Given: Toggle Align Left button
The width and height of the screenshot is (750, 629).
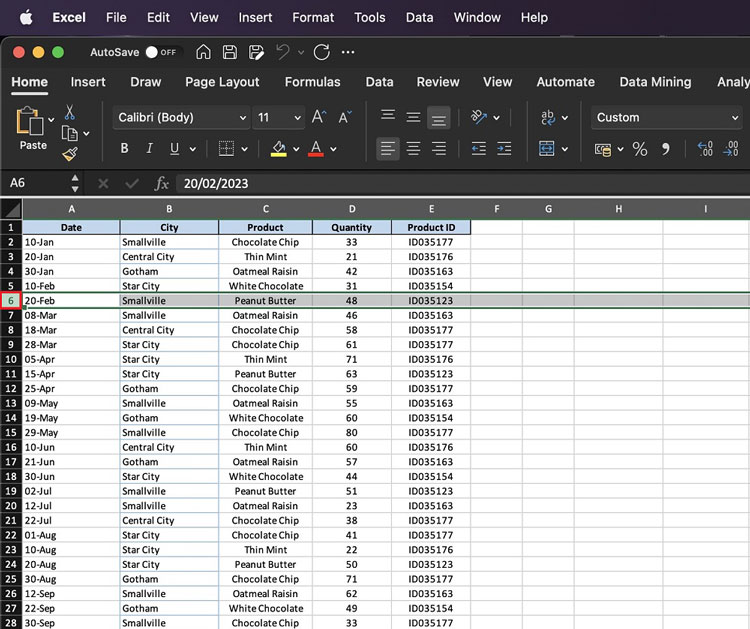Looking at the screenshot, I should (x=388, y=149).
